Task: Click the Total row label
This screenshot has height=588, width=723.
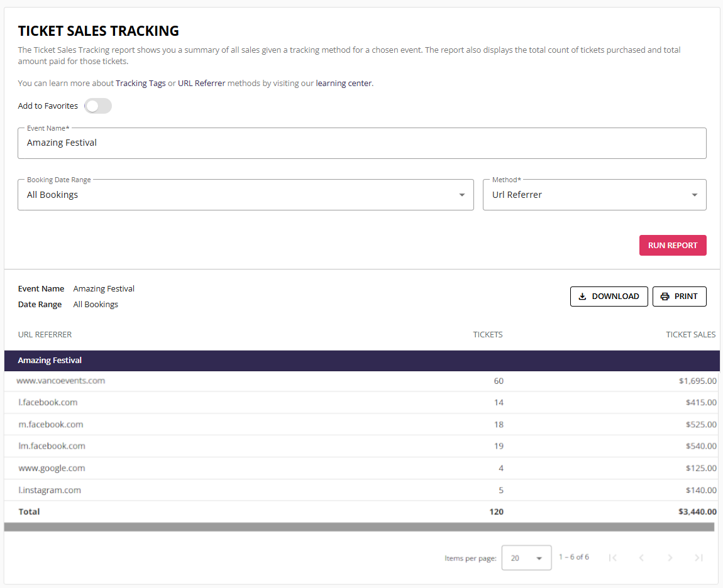Action: (29, 511)
